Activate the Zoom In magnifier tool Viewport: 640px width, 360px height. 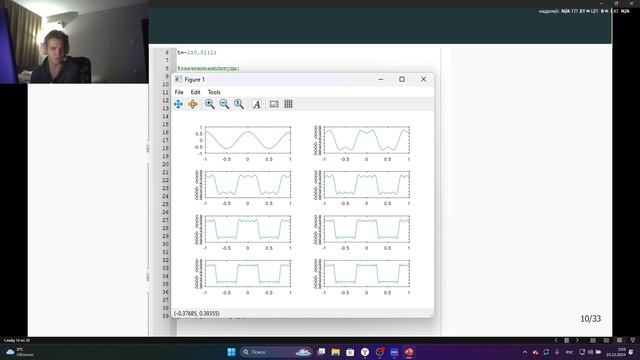pyautogui.click(x=209, y=104)
